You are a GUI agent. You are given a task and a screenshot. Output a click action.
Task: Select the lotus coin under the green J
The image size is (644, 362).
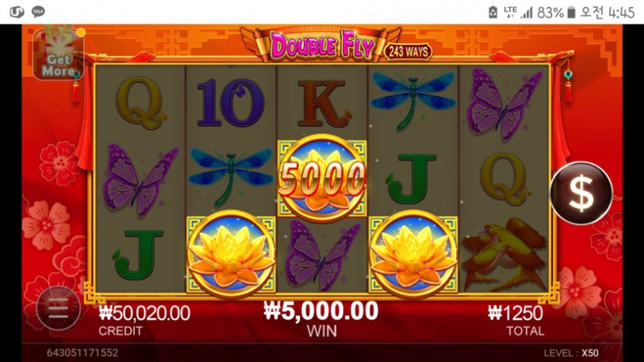[413, 253]
